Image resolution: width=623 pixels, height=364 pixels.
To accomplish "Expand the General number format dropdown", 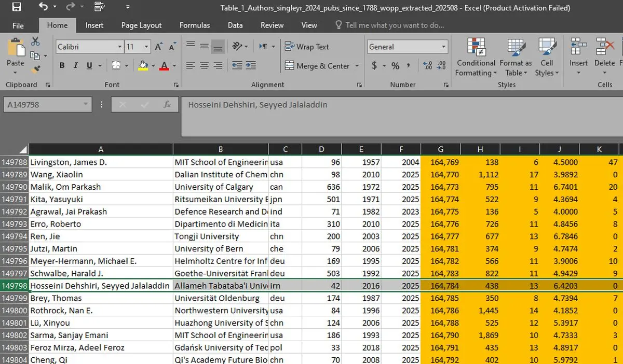I will pyautogui.click(x=443, y=47).
